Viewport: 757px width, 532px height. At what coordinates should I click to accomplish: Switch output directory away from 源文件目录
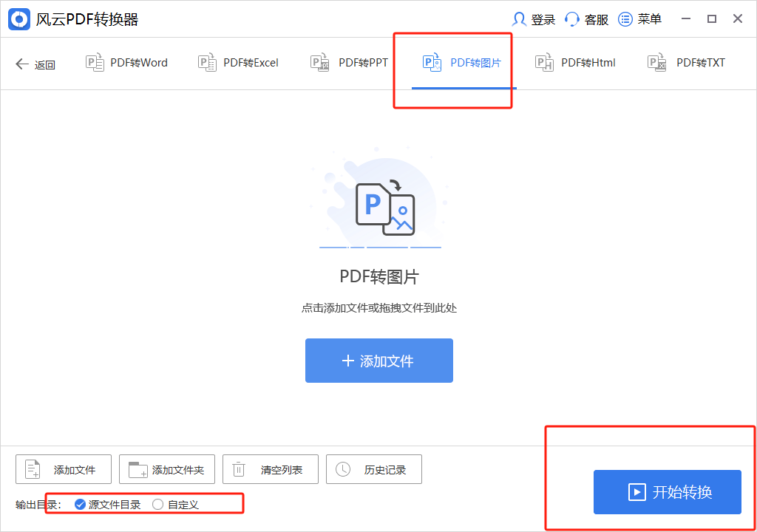(157, 504)
